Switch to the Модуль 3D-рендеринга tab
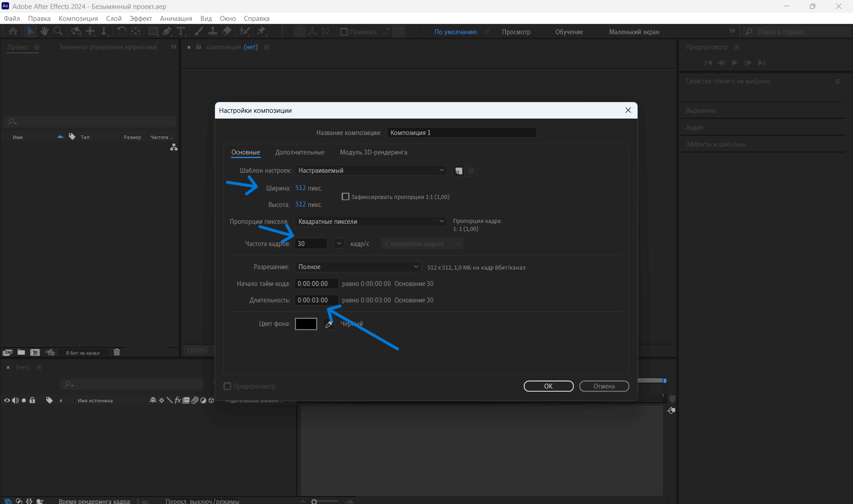Image resolution: width=853 pixels, height=504 pixels. click(374, 152)
